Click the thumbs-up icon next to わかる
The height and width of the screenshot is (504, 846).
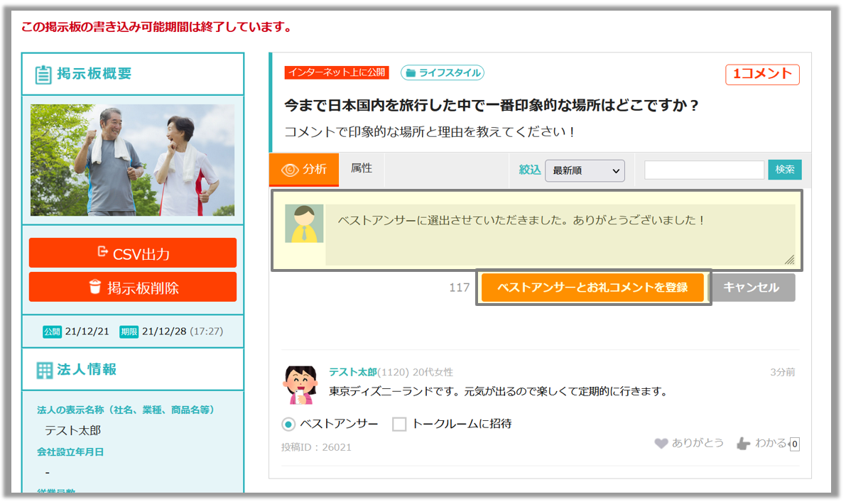tap(744, 444)
